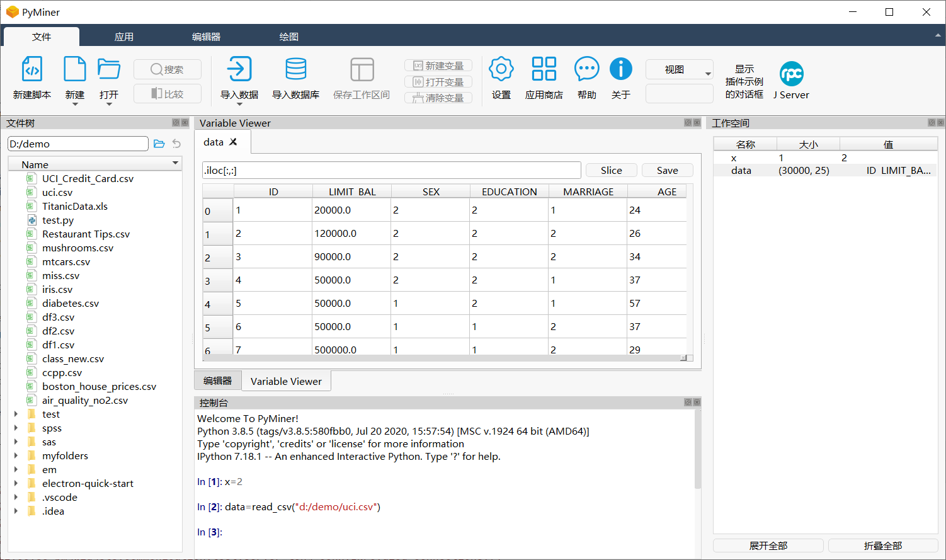Open the 帮助 help chat icon
Viewport: 946px width, 560px height.
[587, 69]
